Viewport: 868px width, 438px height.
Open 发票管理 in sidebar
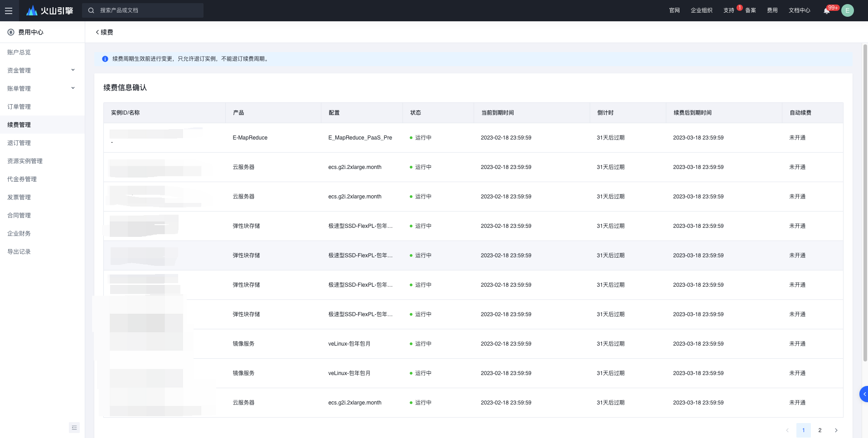[42, 197]
